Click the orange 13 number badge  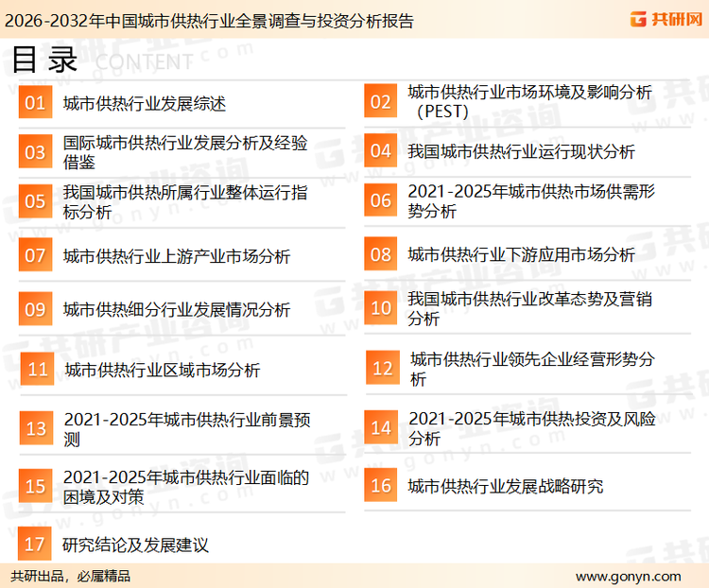tap(36, 428)
